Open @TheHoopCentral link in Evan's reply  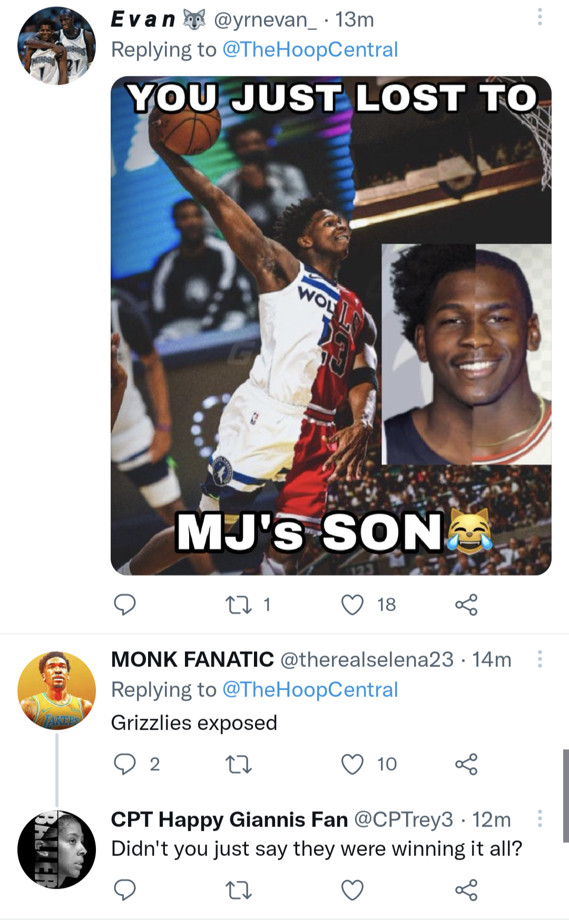coord(310,49)
